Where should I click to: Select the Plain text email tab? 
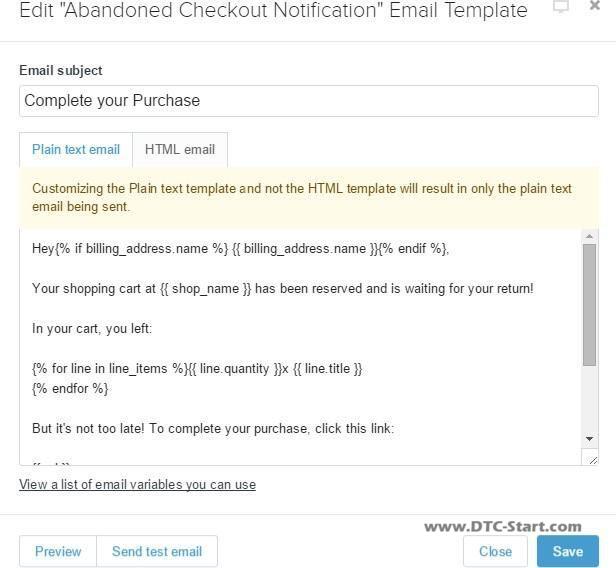76,150
